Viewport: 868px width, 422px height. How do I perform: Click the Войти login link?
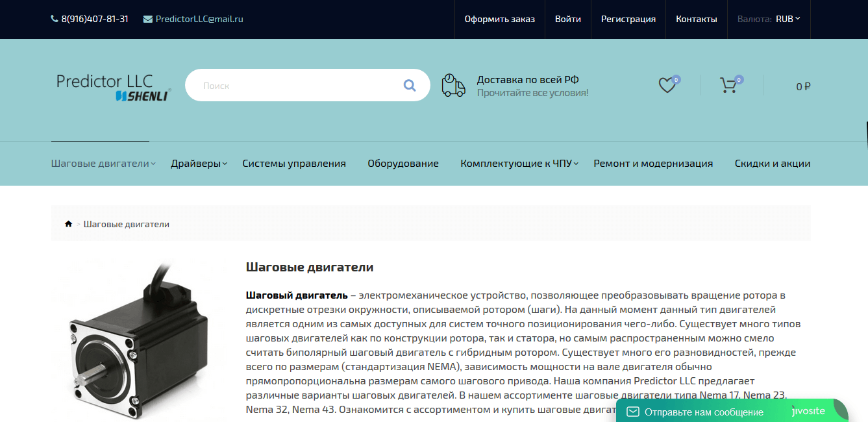(567, 19)
